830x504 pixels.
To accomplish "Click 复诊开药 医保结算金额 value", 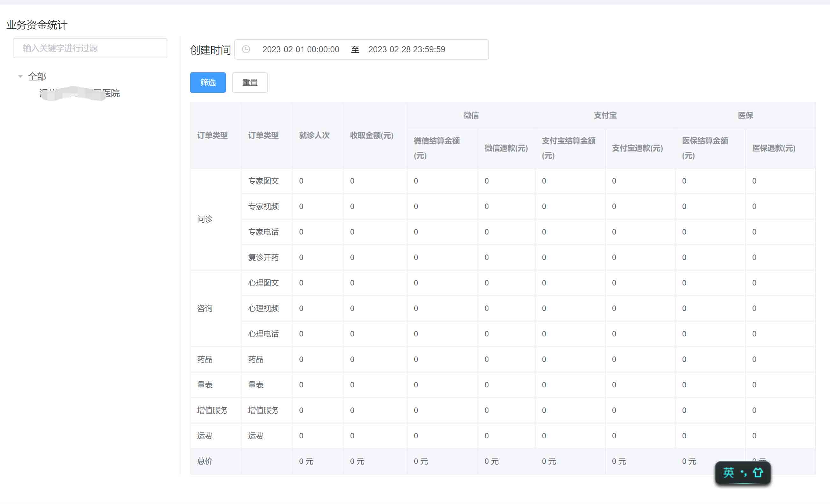I will coord(684,258).
